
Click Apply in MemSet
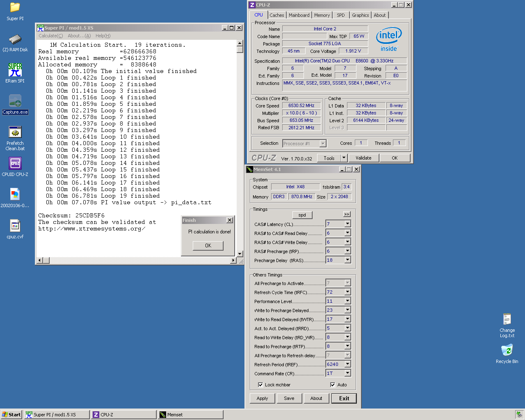click(x=262, y=398)
